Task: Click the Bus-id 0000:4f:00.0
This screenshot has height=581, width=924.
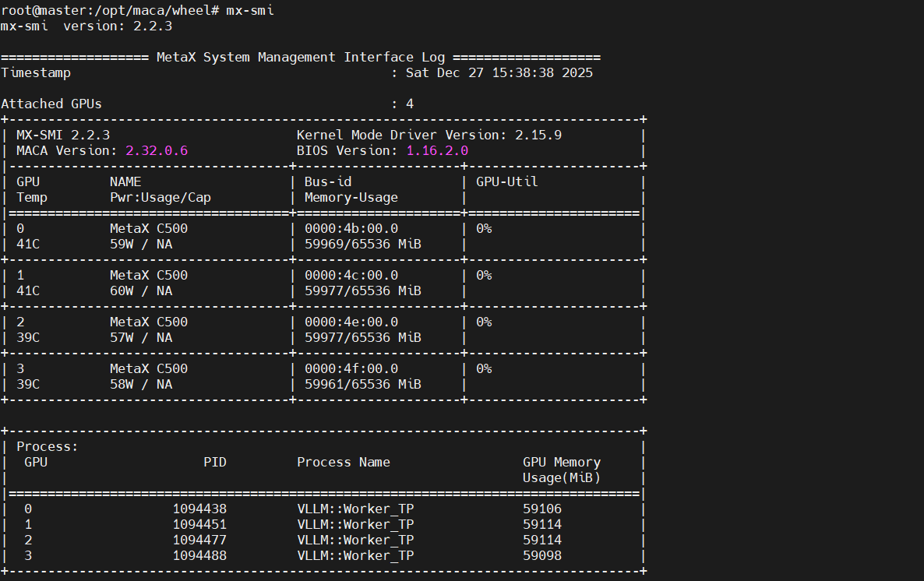Action: (351, 368)
